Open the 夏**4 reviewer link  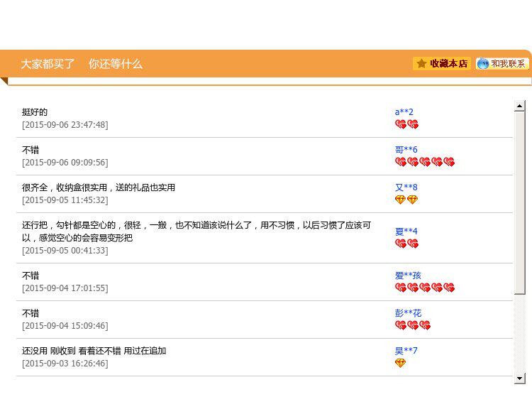pos(406,231)
